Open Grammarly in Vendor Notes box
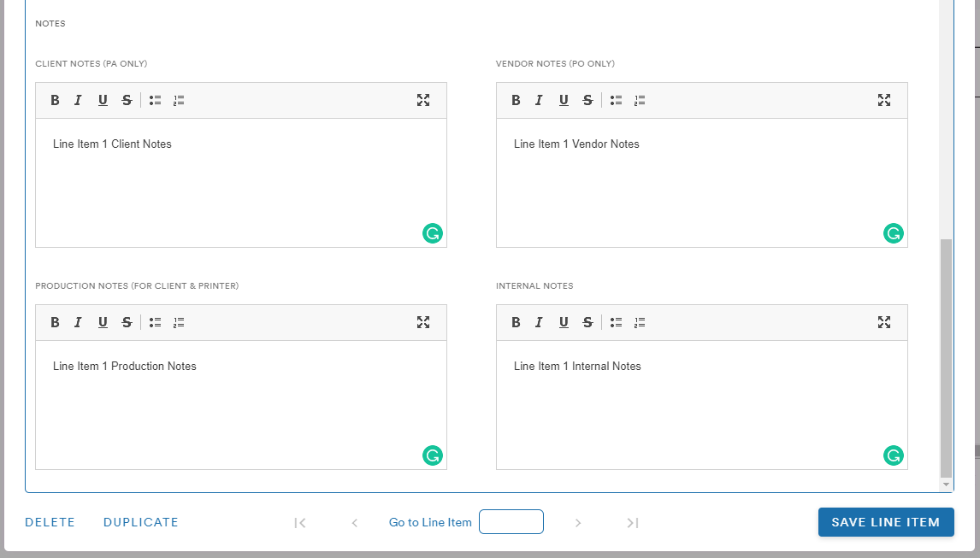Screen dimensions: 980x558 893,233
